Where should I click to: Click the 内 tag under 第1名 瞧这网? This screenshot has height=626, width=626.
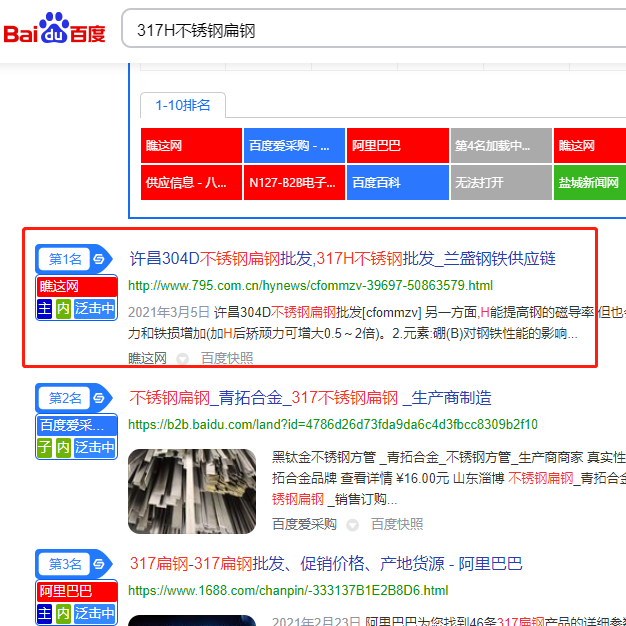point(63,309)
